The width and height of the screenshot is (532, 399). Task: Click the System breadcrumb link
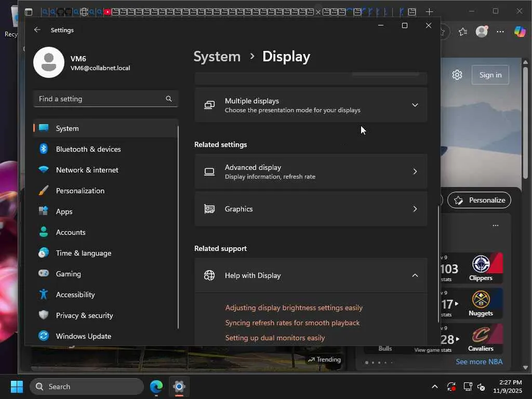tap(217, 57)
